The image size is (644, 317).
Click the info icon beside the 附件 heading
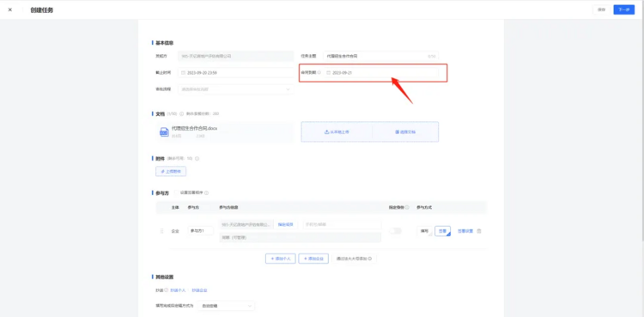(x=197, y=159)
